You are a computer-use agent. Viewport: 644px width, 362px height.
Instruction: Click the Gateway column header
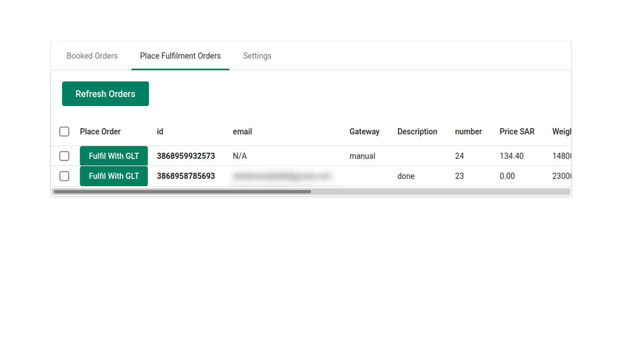(364, 132)
